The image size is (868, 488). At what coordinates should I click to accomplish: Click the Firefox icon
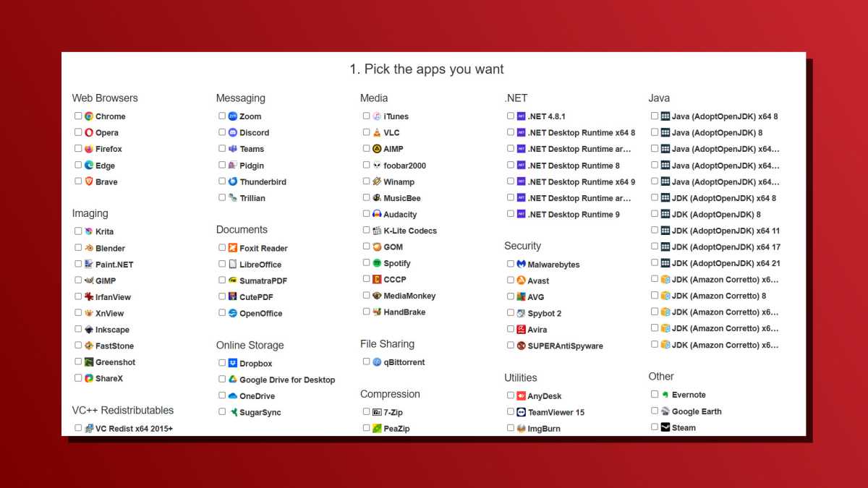(x=89, y=149)
